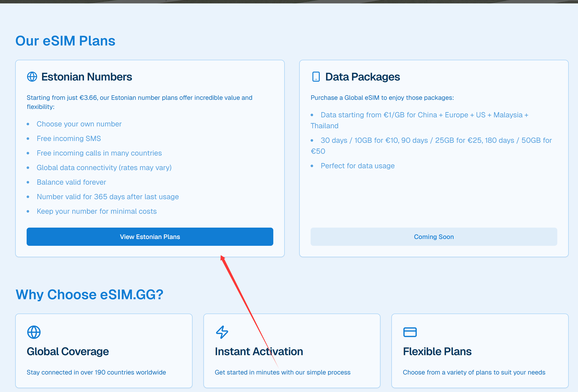Click the phone icon beside Data Packages
Image resolution: width=578 pixels, height=392 pixels.
tap(316, 77)
